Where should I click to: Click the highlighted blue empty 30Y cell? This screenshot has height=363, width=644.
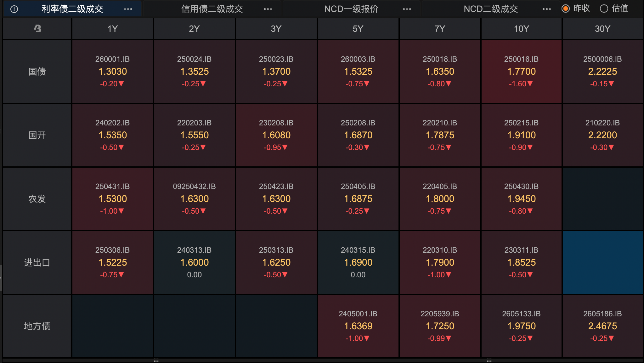click(602, 262)
